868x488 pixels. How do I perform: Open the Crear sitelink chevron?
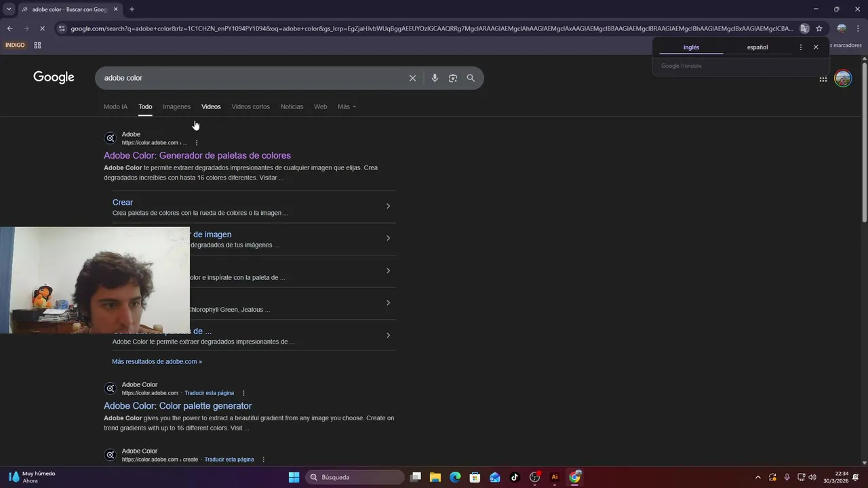coord(388,206)
